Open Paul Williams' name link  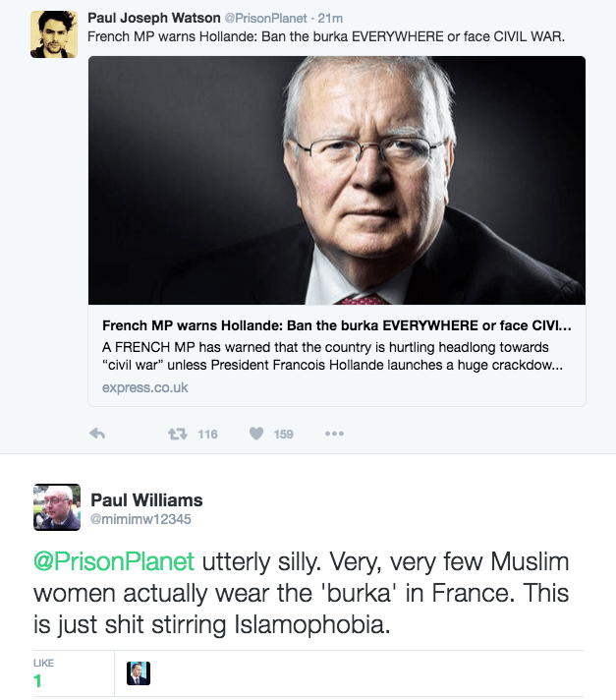146,500
